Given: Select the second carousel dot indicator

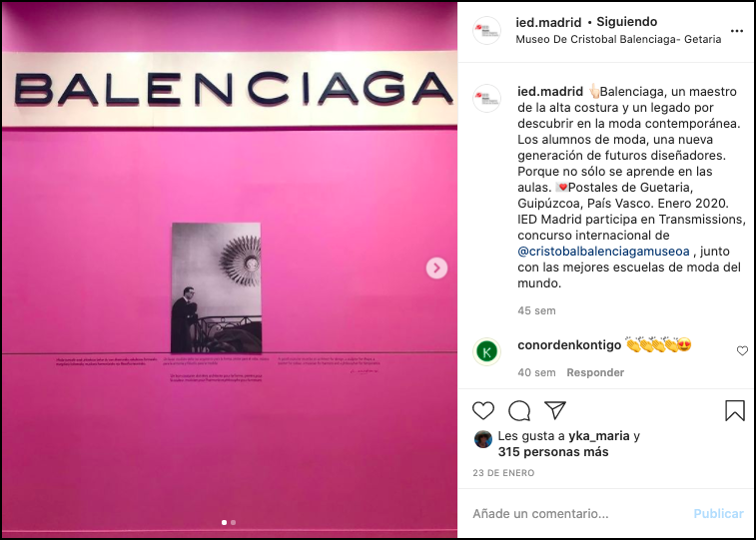Looking at the screenshot, I should pos(234,522).
